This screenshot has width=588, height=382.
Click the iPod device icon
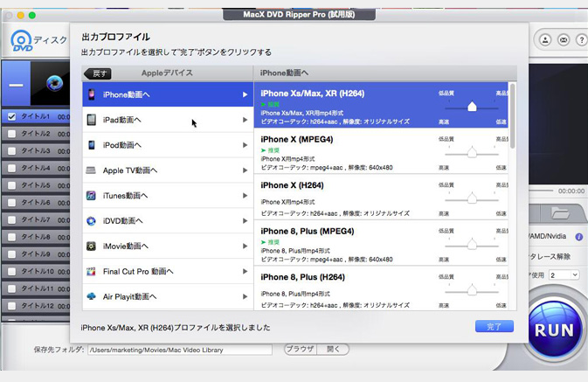pos(92,145)
